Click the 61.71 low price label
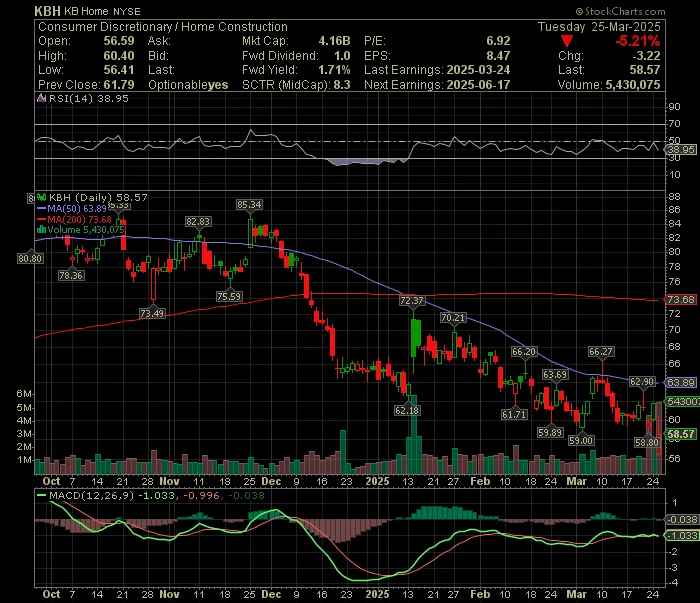 514,414
